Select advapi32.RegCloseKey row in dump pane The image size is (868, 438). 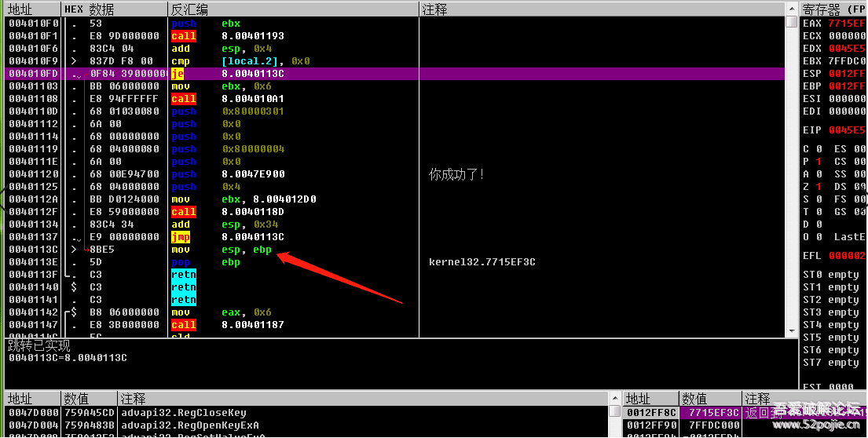pos(184,413)
